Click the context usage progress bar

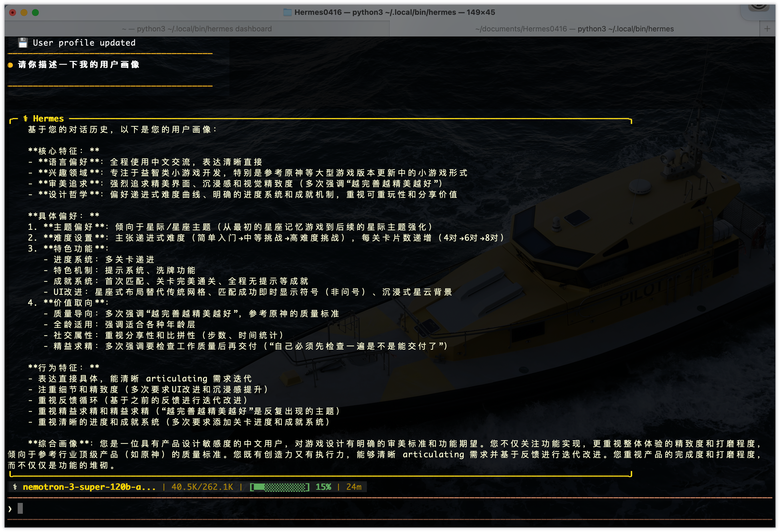279,487
